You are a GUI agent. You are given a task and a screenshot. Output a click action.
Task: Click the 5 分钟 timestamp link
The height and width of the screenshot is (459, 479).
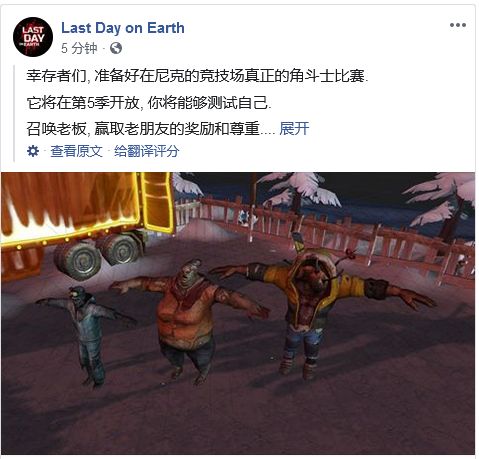pos(79,48)
